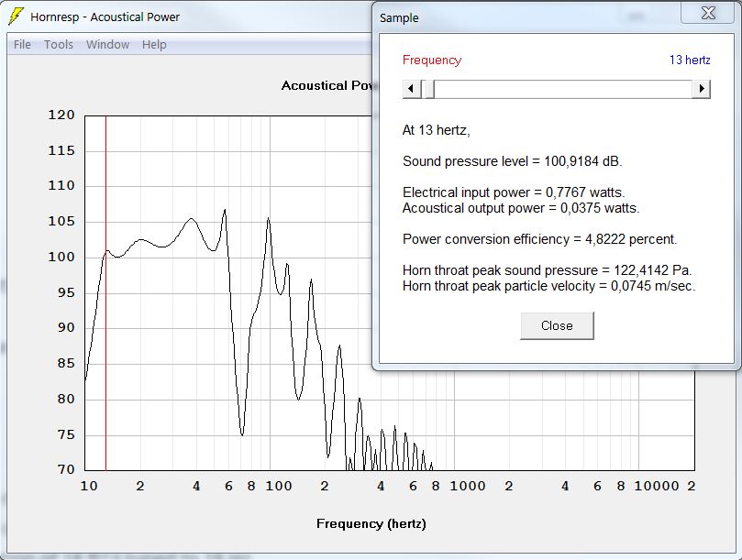Open the Window menu
Viewport: 742px width, 560px height.
(107, 45)
